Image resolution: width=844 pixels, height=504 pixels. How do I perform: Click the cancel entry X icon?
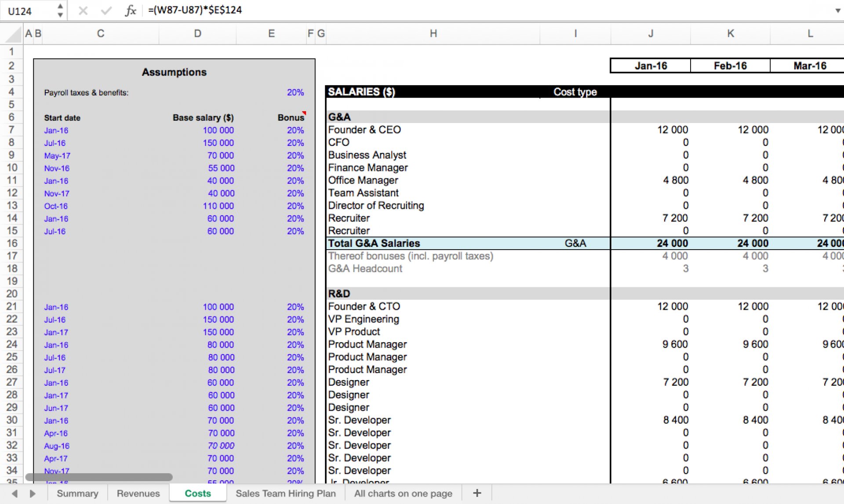(x=83, y=11)
